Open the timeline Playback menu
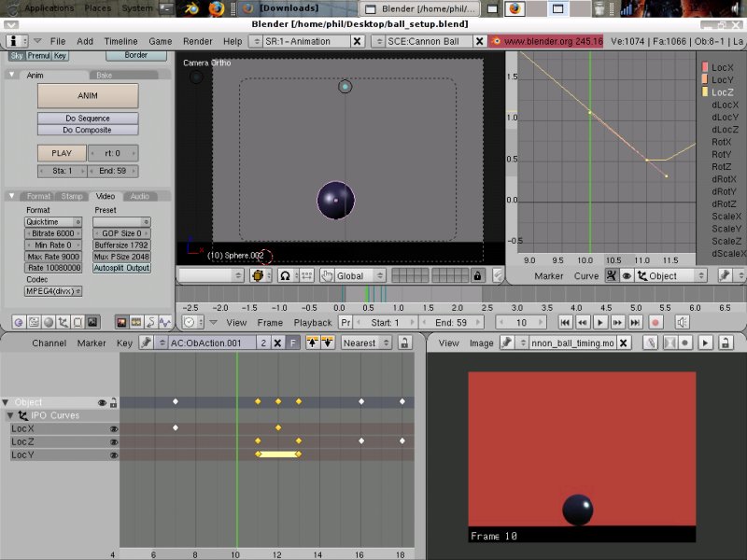747x560 pixels. [313, 323]
